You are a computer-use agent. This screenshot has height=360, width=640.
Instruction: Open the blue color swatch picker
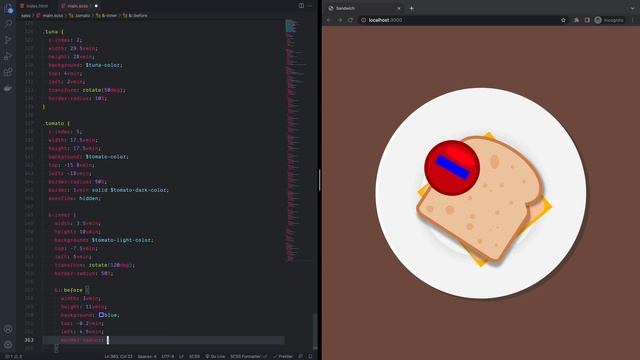101,315
